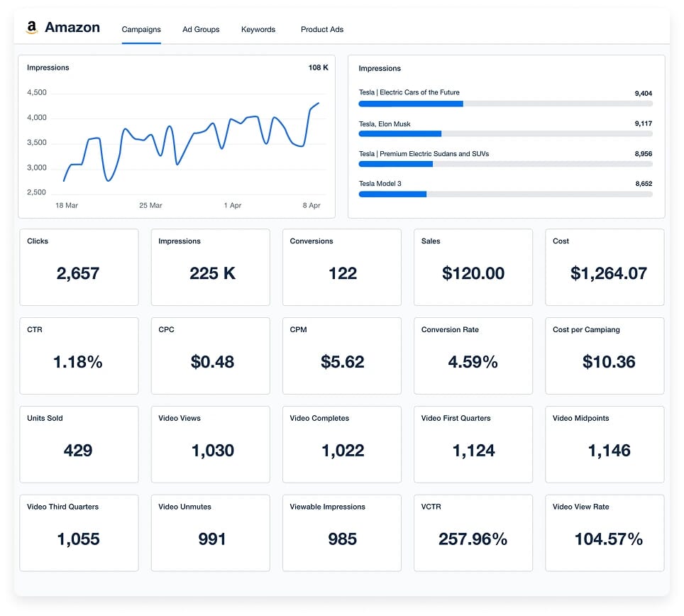Click the 4,500 y-axis label

coord(37,92)
